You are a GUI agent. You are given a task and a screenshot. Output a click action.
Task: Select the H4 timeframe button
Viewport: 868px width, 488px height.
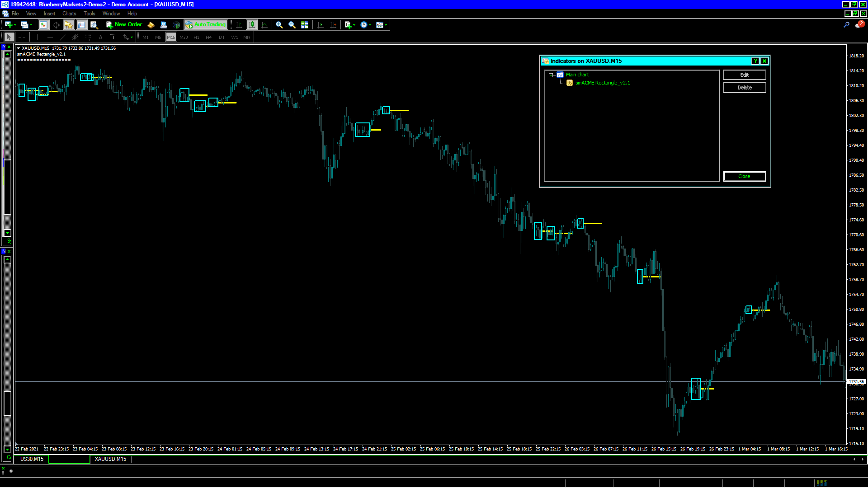point(208,37)
